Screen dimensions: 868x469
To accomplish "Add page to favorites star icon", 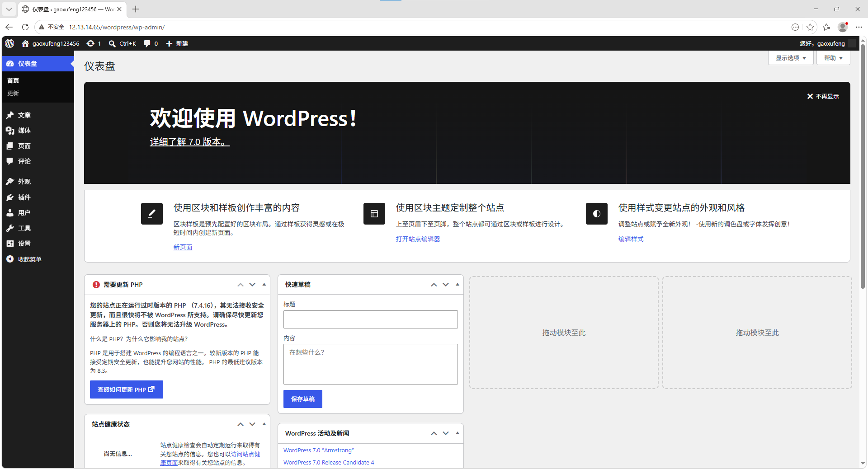I will point(810,27).
